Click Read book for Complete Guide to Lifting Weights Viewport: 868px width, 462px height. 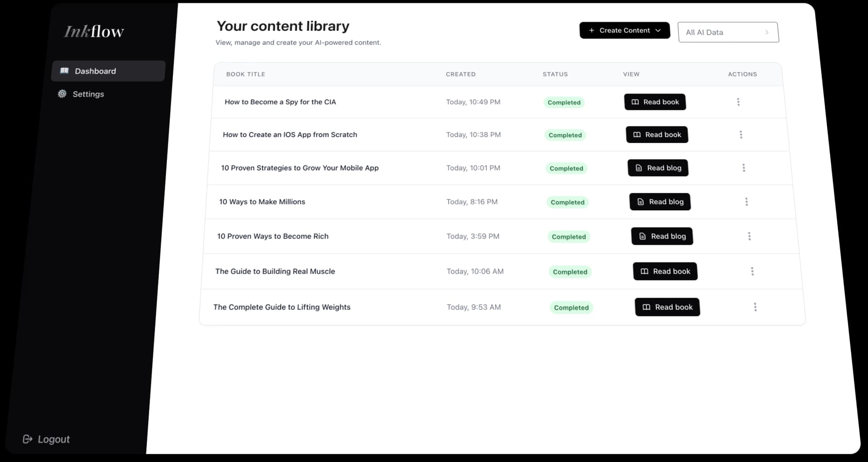tap(667, 307)
